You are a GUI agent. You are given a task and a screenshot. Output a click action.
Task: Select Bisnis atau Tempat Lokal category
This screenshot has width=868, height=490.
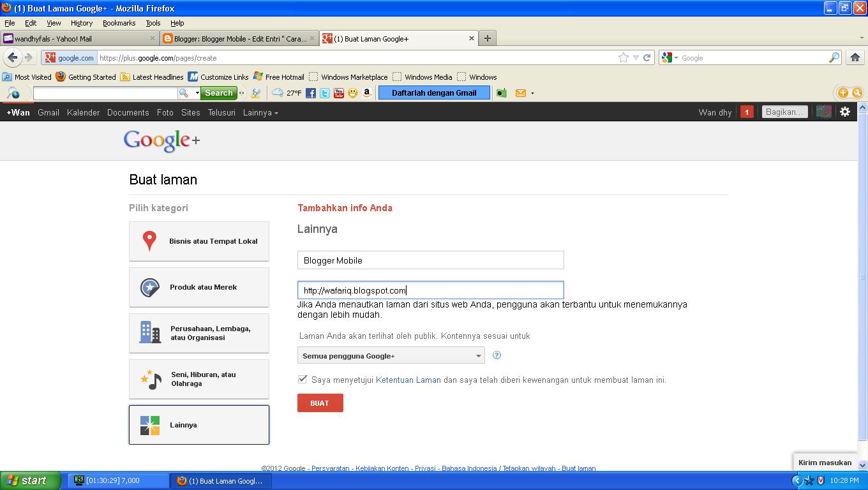pyautogui.click(x=199, y=241)
